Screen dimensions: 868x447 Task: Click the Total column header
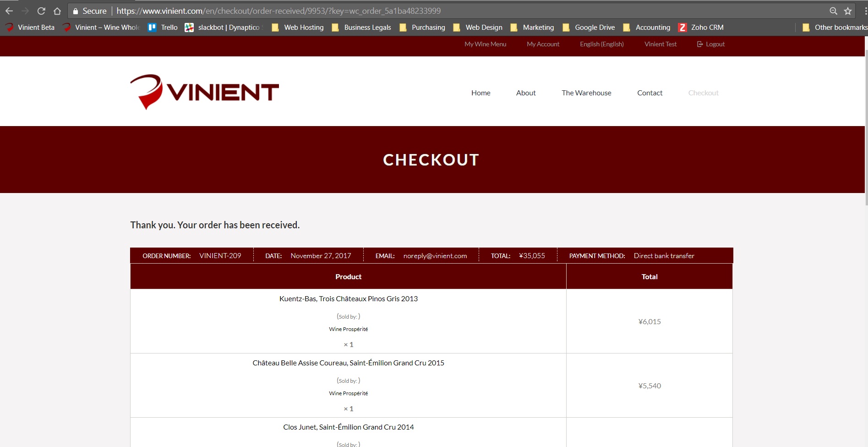click(650, 276)
